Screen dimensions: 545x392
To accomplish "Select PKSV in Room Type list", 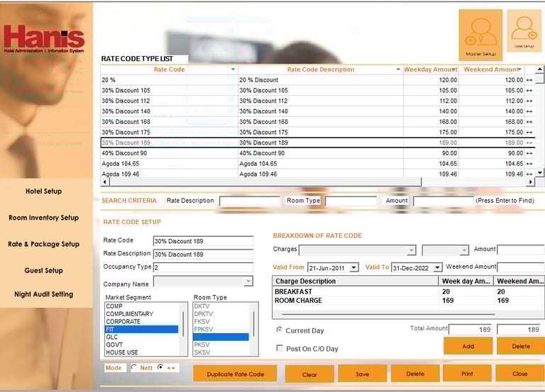I will 221,345.
